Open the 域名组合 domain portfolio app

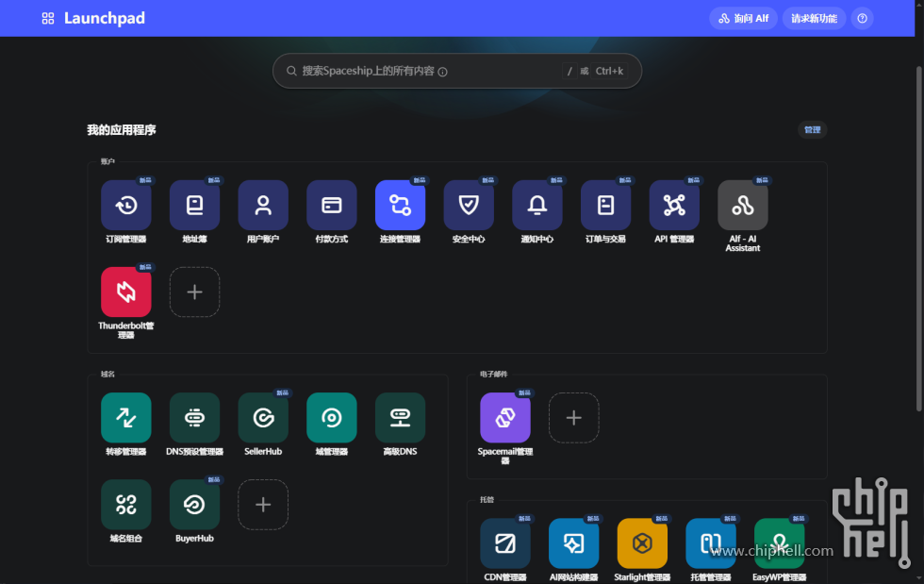[126, 505]
